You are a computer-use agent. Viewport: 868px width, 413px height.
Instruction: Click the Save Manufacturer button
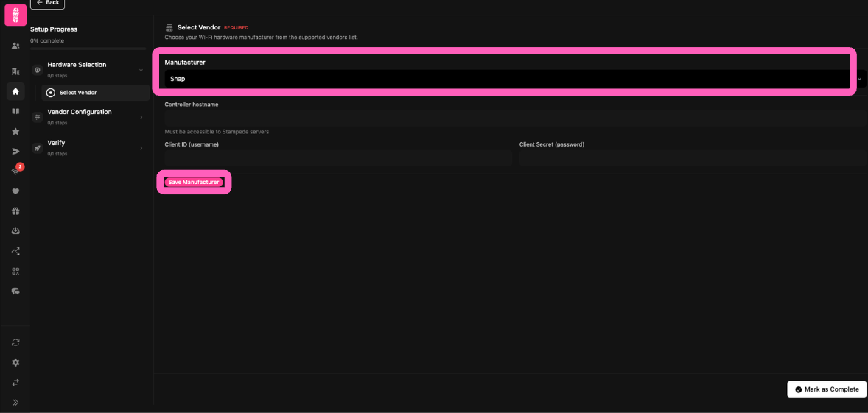click(x=194, y=182)
